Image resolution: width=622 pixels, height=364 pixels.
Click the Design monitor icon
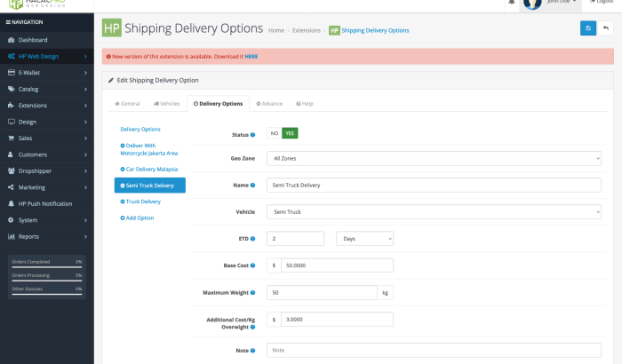(x=11, y=122)
